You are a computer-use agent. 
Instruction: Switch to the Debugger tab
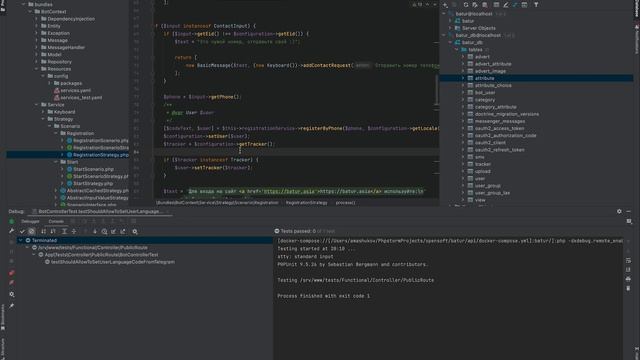coord(30,222)
